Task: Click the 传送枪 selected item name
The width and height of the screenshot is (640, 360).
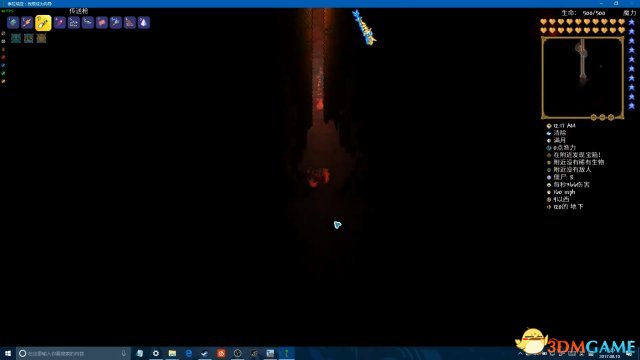Action: coord(79,11)
